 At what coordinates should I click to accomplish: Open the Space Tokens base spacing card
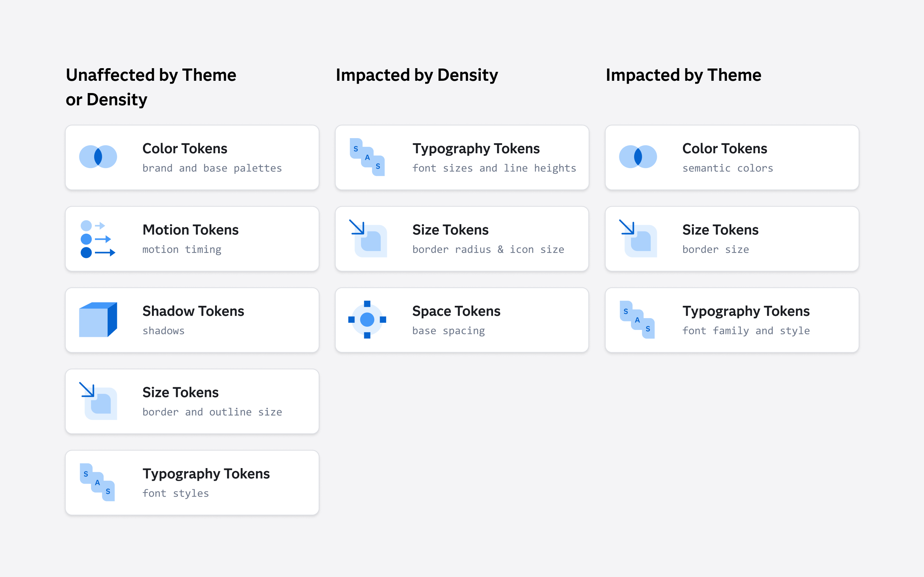click(462, 320)
